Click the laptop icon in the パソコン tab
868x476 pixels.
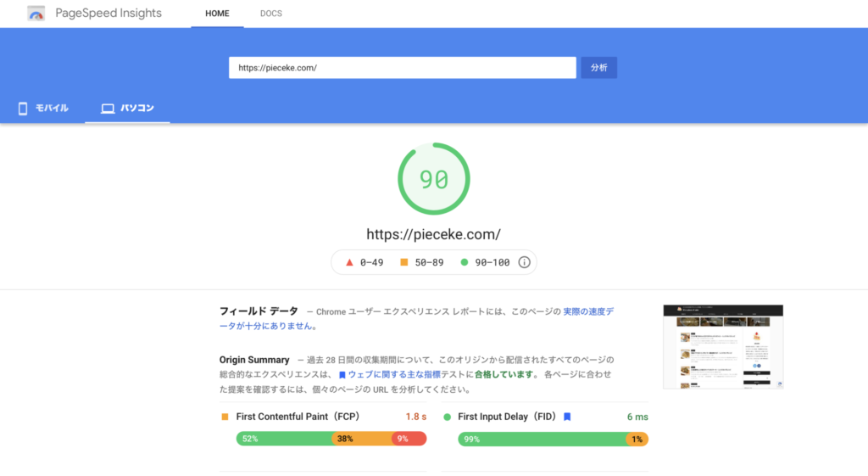click(108, 108)
